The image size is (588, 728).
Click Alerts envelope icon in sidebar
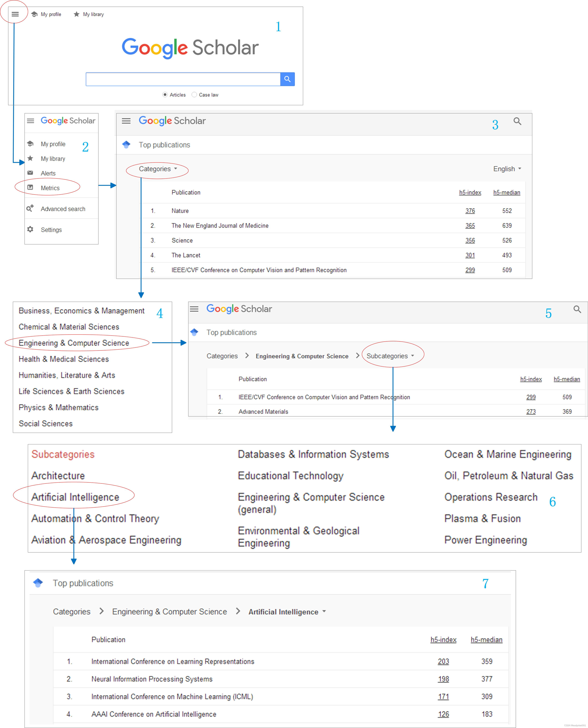[30, 173]
